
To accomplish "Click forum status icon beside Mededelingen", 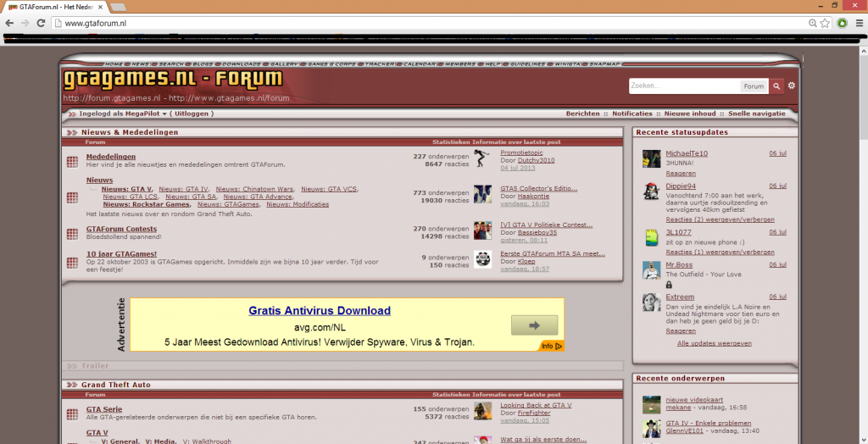I will [72, 162].
